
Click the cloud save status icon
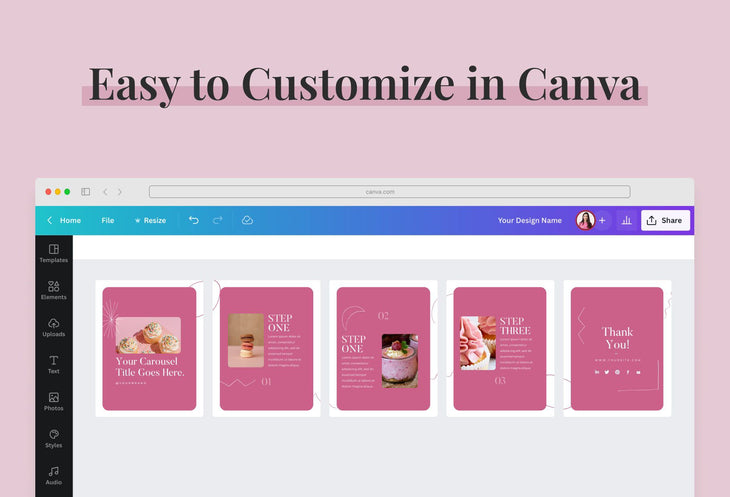tap(247, 220)
